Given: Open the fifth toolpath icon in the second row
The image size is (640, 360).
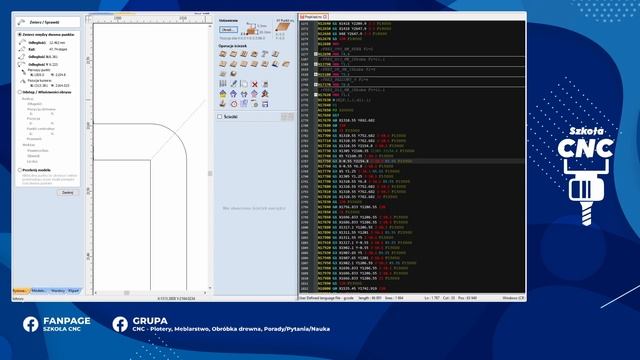Looking at the screenshot, I should (265, 64).
